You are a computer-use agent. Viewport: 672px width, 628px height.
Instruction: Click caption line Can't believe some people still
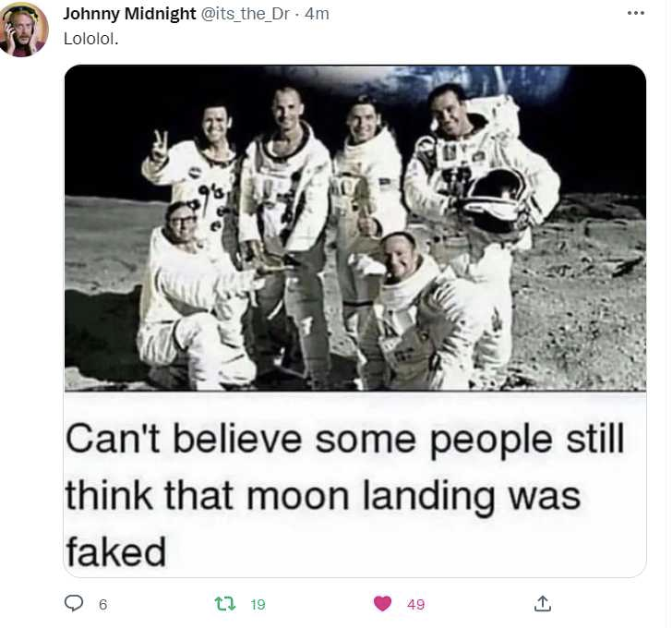[x=344, y=440]
